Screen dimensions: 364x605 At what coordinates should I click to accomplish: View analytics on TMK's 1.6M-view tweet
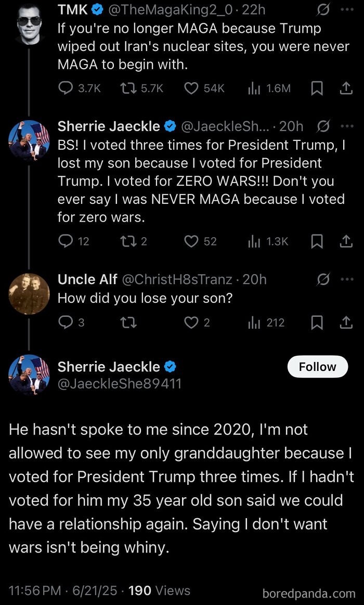point(254,89)
